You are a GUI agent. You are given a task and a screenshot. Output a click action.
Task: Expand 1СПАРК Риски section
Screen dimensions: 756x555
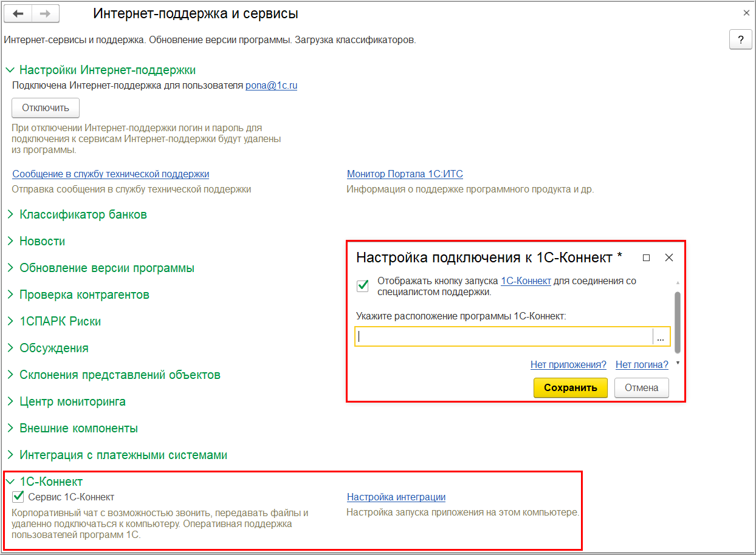tap(53, 321)
